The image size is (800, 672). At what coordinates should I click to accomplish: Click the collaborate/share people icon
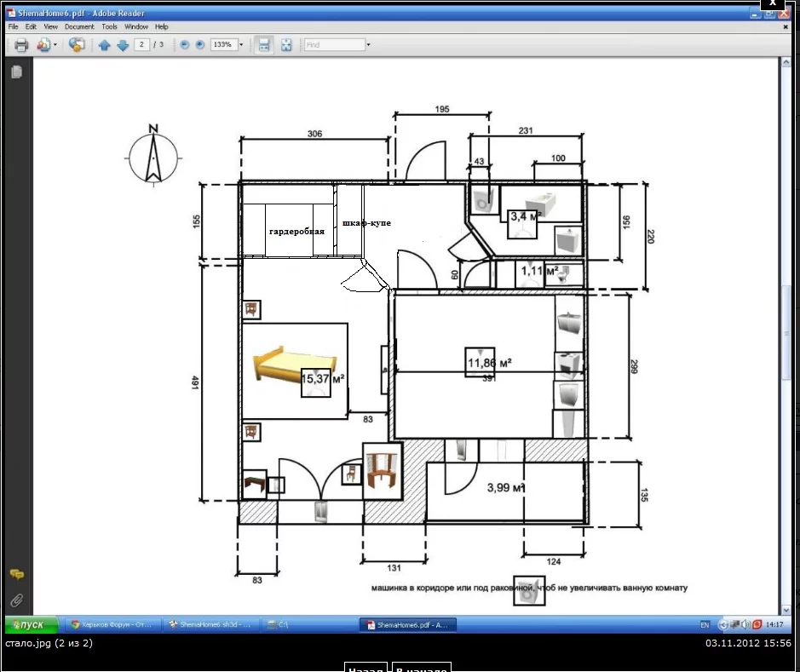tap(43, 45)
